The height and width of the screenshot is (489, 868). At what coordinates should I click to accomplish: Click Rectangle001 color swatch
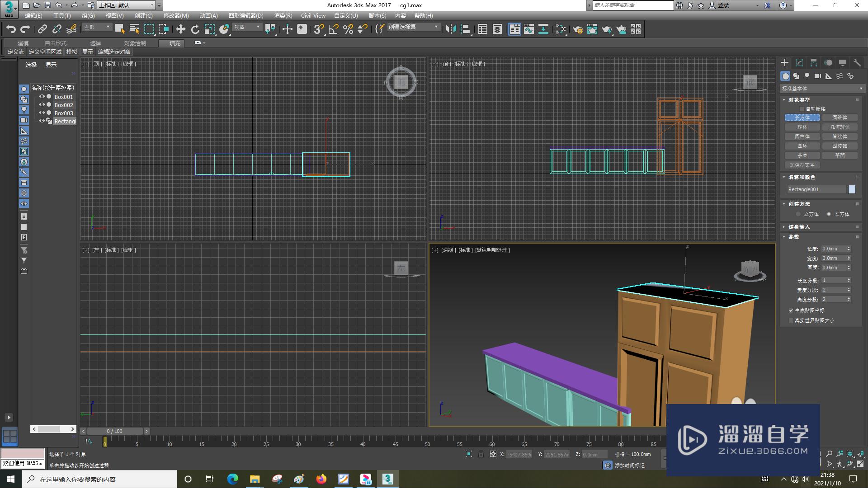click(854, 189)
